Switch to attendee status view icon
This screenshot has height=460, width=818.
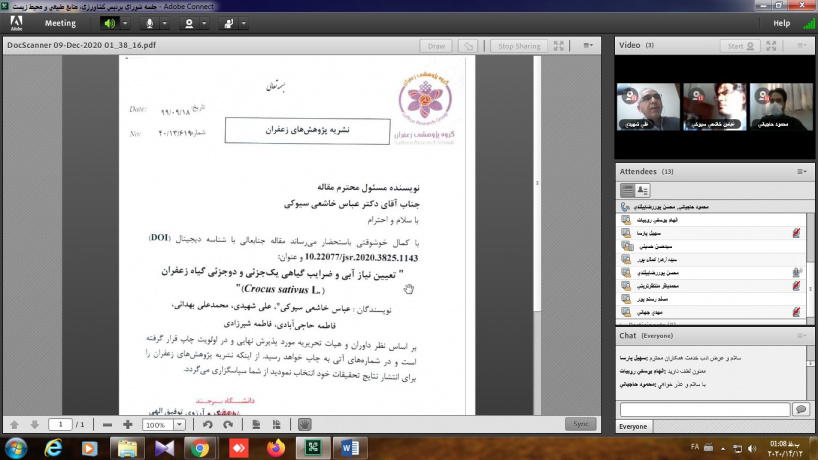[643, 190]
